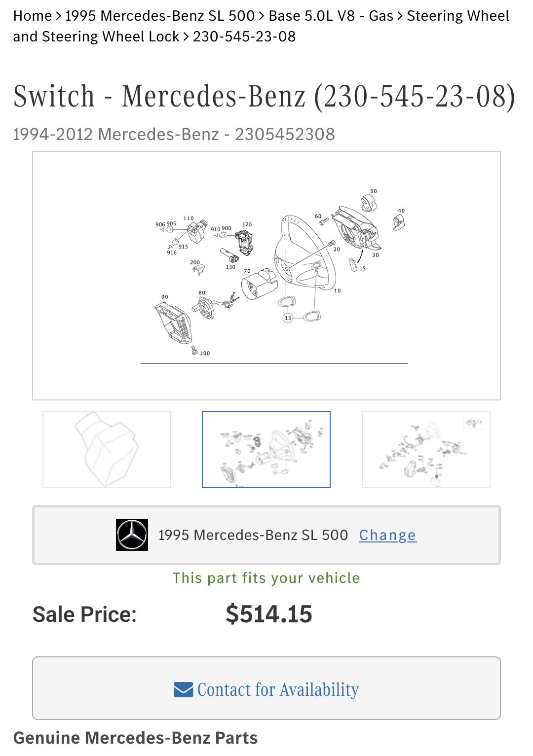Go to Home breadcrumb
Screen dimensions: 533x756
pos(33,16)
